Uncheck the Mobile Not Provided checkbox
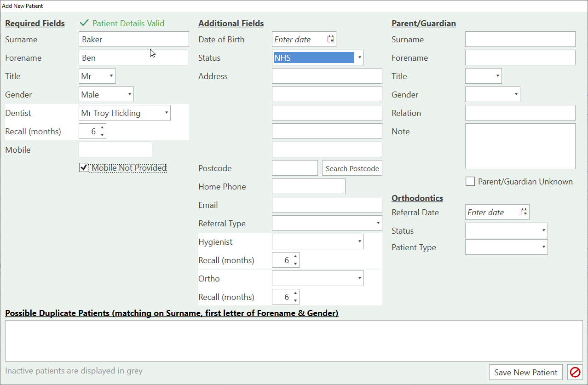The image size is (588, 385). (x=84, y=168)
